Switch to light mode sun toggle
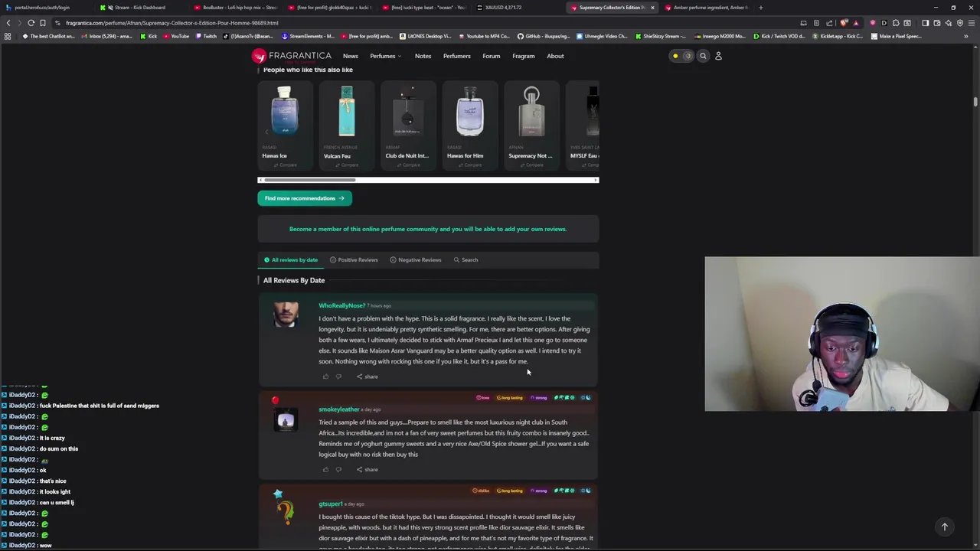980x551 pixels. (675, 56)
